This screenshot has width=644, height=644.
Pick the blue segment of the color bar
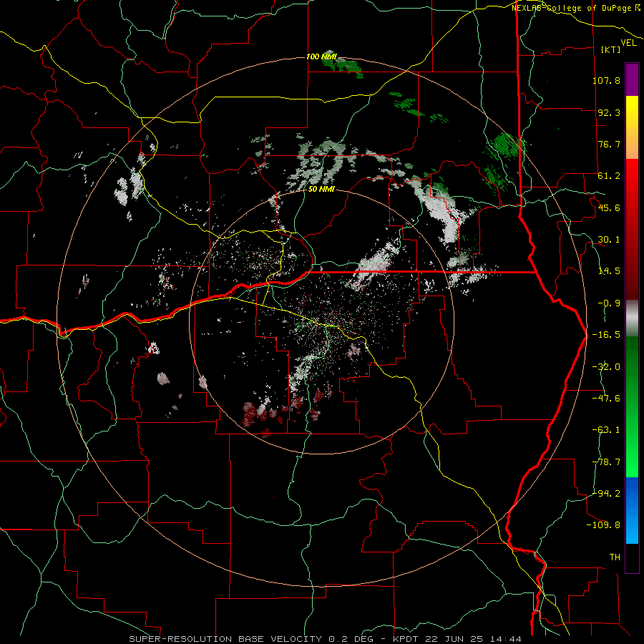(x=632, y=510)
